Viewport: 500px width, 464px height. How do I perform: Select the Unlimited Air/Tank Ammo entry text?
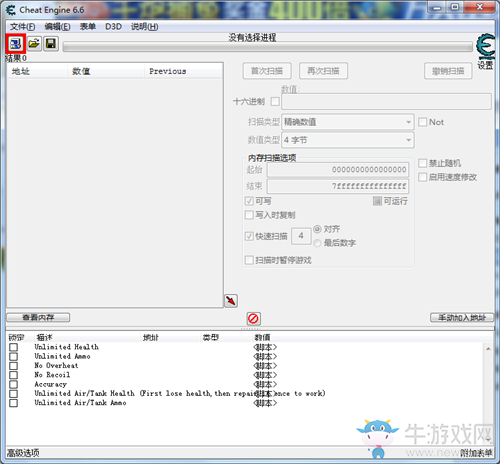point(80,403)
